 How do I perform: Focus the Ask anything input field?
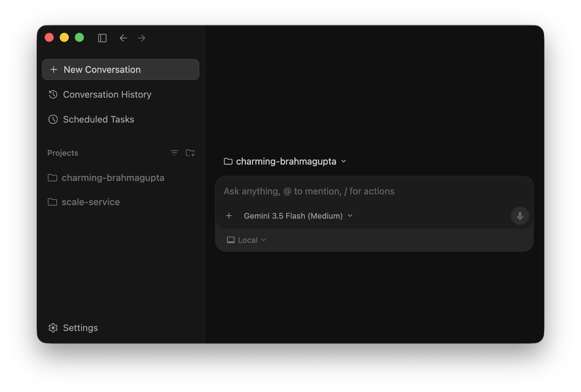pyautogui.click(x=374, y=191)
